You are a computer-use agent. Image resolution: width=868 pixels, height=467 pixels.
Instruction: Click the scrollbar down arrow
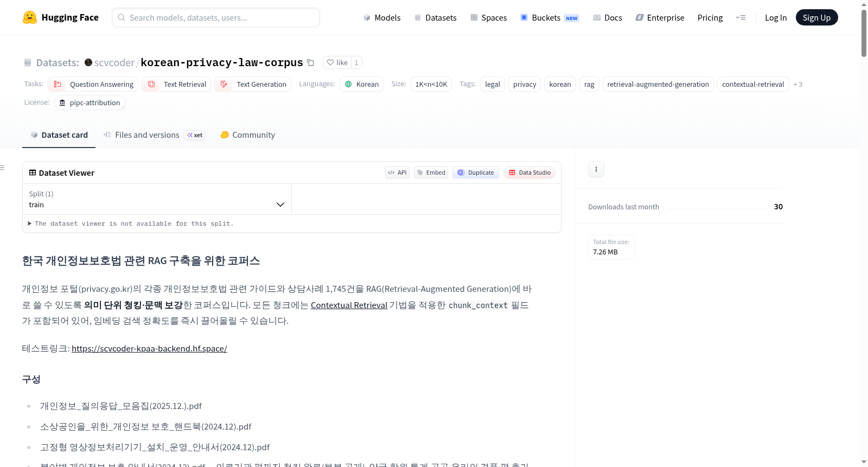coord(864,462)
